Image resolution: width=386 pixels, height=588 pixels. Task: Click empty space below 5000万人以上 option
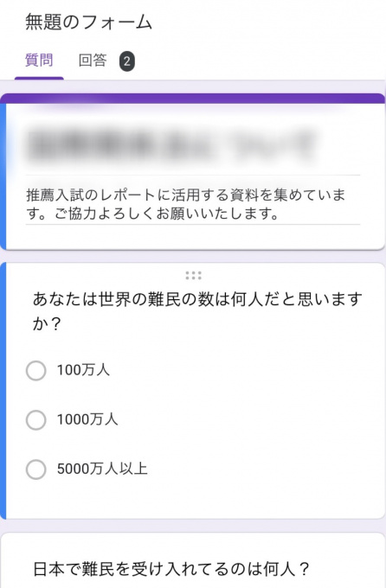tap(196, 500)
